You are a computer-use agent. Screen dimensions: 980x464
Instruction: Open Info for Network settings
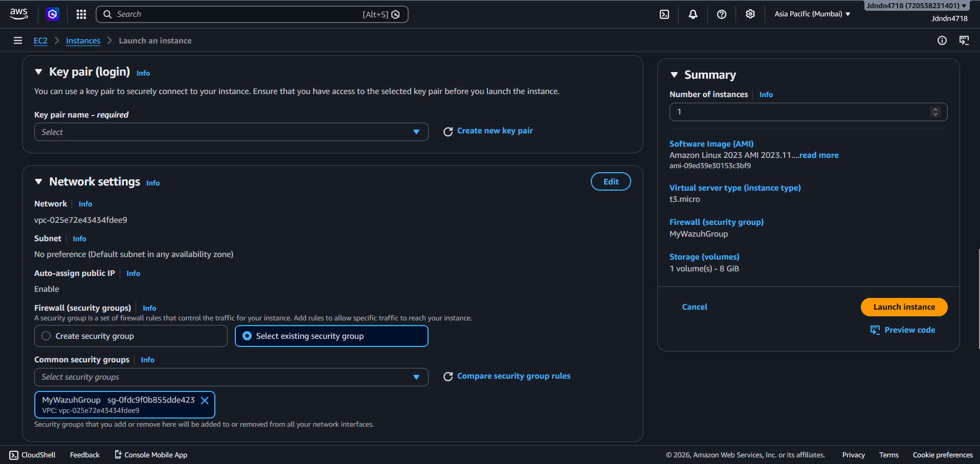coord(153,183)
